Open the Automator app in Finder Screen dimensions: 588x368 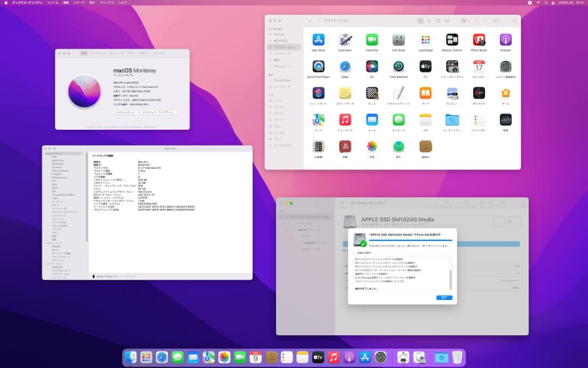[x=345, y=40]
